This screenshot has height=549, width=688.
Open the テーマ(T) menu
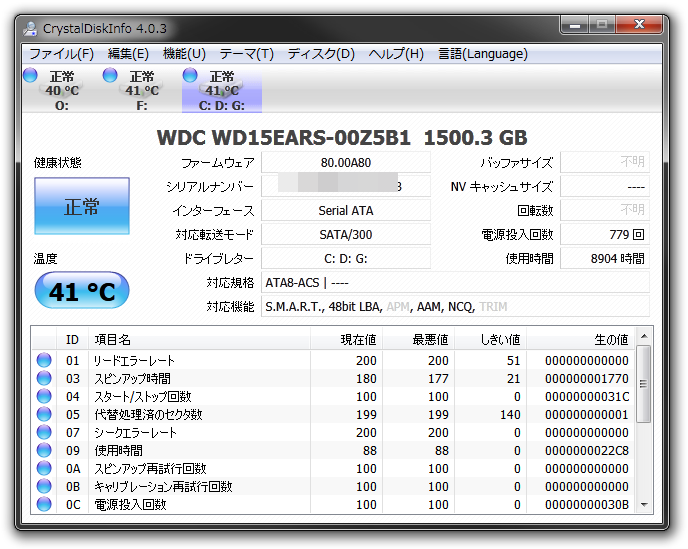pyautogui.click(x=247, y=54)
